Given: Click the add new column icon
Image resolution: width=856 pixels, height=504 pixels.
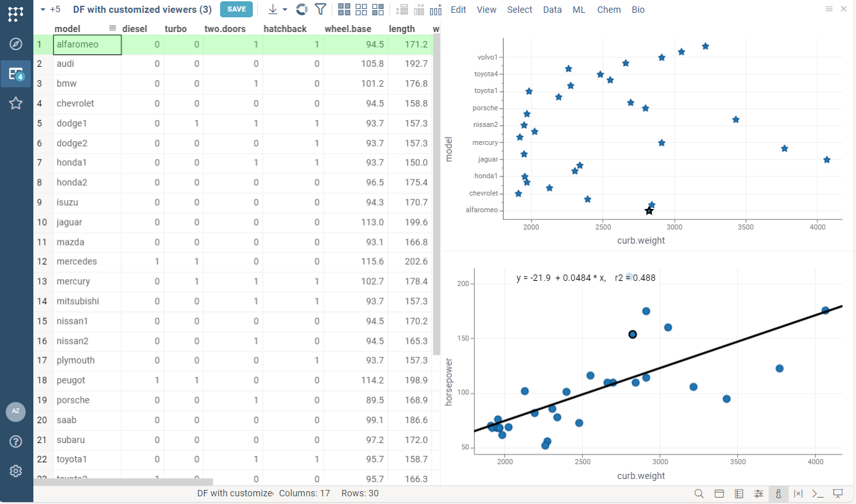Looking at the screenshot, I should click(x=436, y=10).
